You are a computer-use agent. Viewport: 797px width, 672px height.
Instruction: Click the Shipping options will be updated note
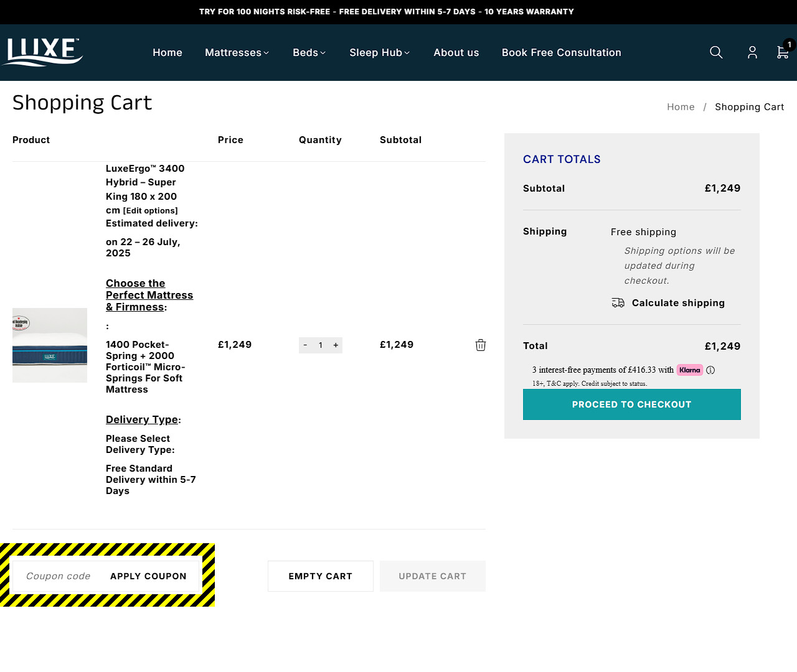tap(679, 266)
